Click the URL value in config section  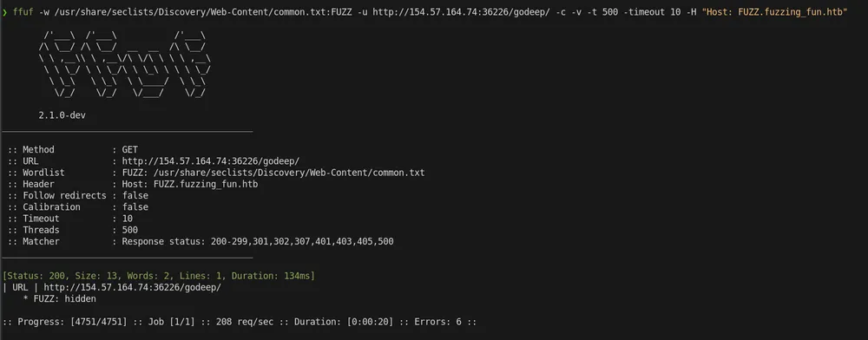pos(210,161)
